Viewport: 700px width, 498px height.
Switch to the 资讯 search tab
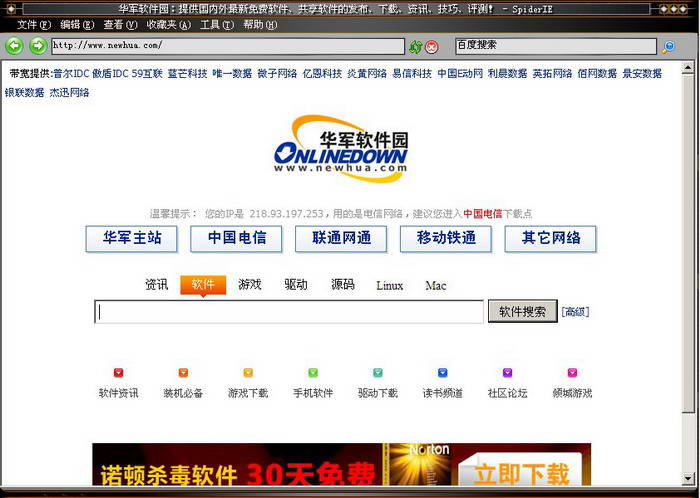coord(156,284)
